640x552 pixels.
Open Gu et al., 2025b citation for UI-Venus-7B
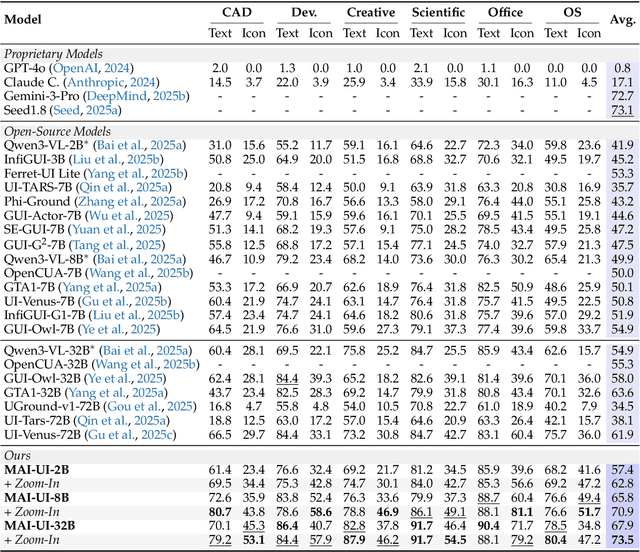point(124,301)
